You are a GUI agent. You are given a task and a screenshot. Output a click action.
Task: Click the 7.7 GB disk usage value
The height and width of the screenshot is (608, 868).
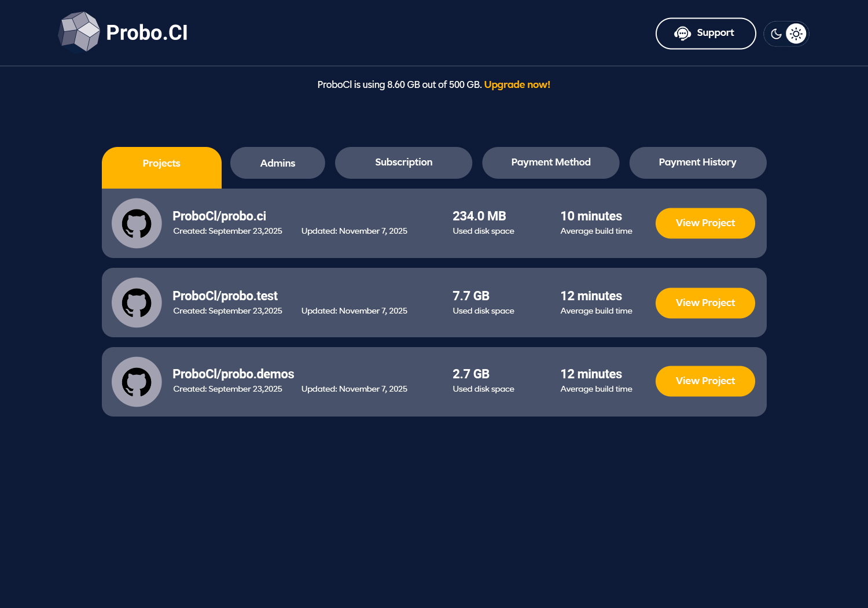tap(471, 296)
